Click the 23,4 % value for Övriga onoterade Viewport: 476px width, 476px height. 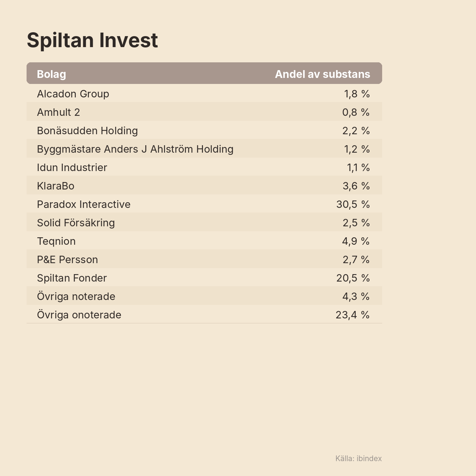coord(353,315)
